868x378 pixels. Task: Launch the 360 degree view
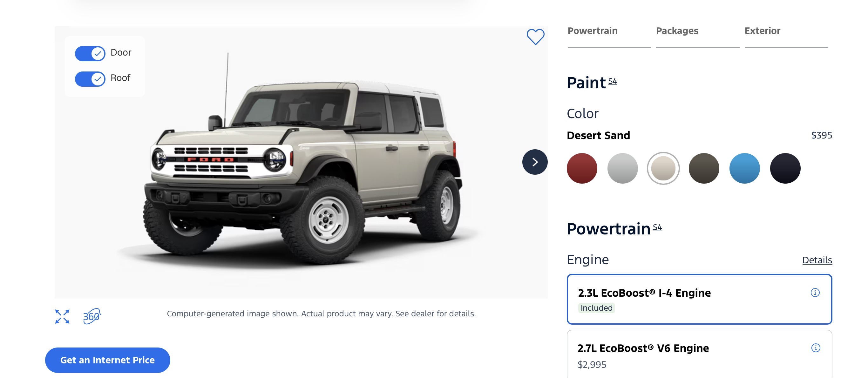pyautogui.click(x=92, y=316)
